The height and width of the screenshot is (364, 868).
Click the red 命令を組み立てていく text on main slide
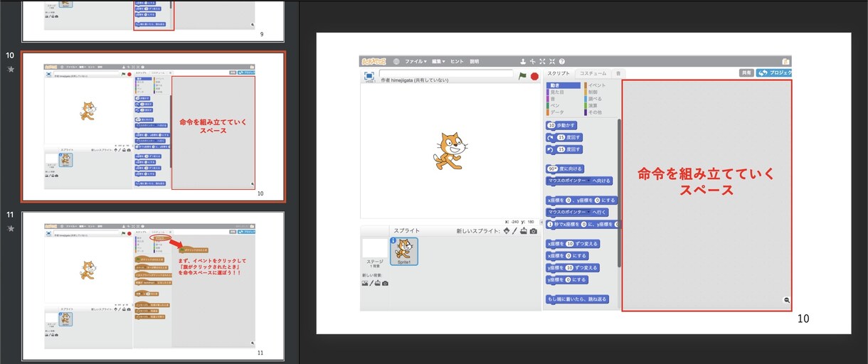pyautogui.click(x=706, y=173)
